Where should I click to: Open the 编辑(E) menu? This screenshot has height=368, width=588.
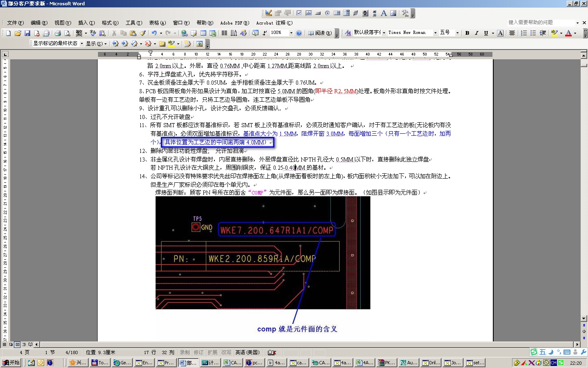pyautogui.click(x=39, y=23)
